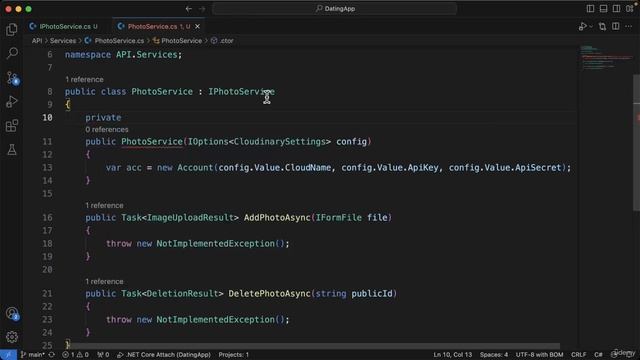Run the project with the run icon

tap(582, 27)
